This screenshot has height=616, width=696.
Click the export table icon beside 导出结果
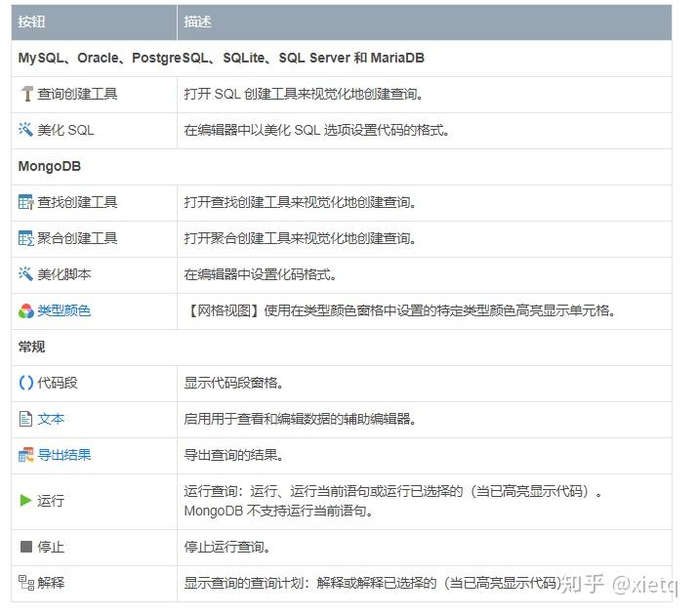click(25, 455)
